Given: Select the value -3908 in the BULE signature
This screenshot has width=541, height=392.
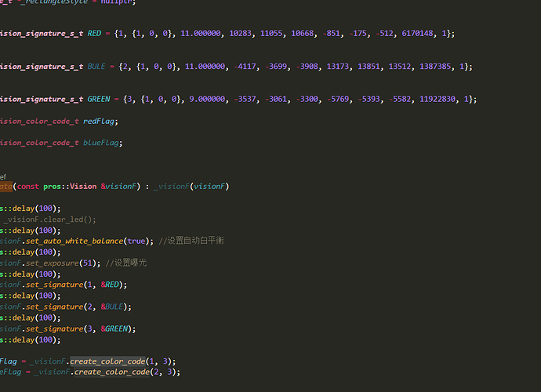Looking at the screenshot, I should pos(307,67).
